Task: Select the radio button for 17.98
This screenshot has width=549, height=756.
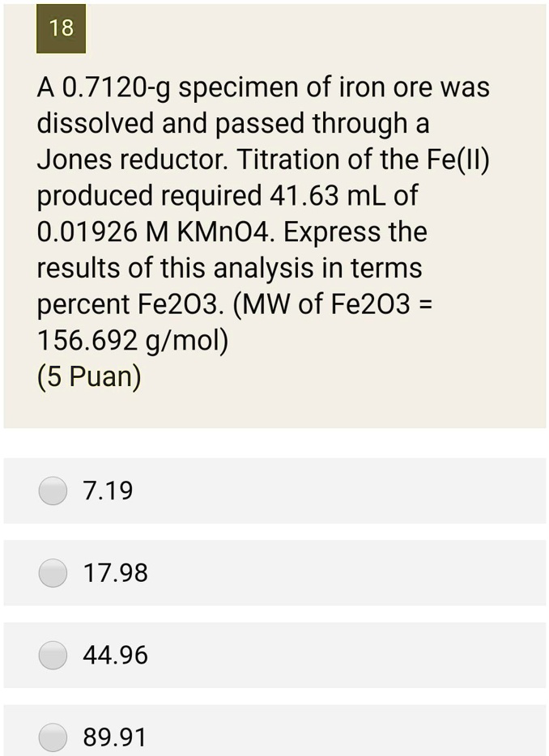Action: 53,573
